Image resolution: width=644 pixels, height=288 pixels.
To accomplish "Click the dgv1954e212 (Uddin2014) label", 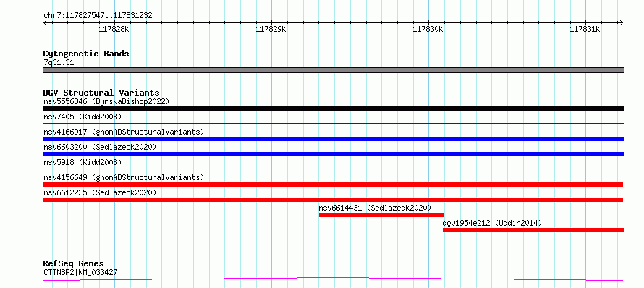I will click(x=492, y=223).
